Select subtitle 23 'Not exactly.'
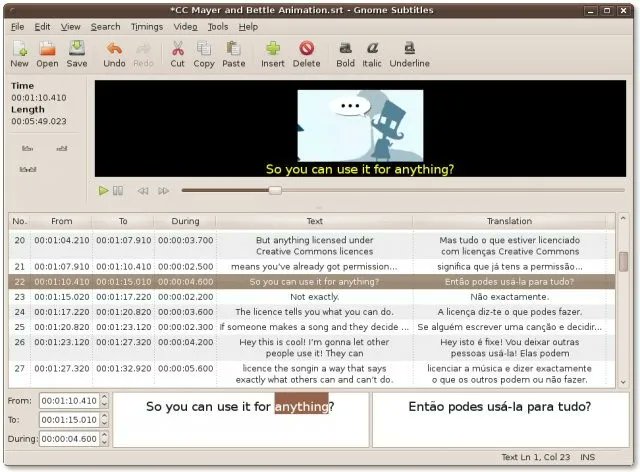 tap(311, 297)
